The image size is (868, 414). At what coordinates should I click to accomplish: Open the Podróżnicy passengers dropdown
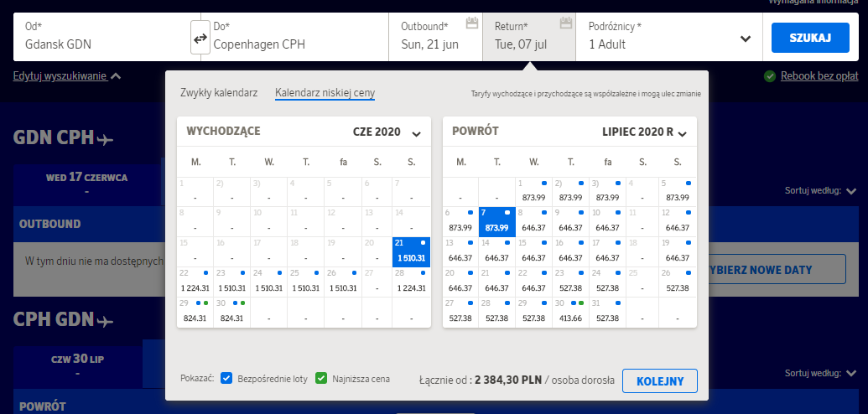(745, 39)
